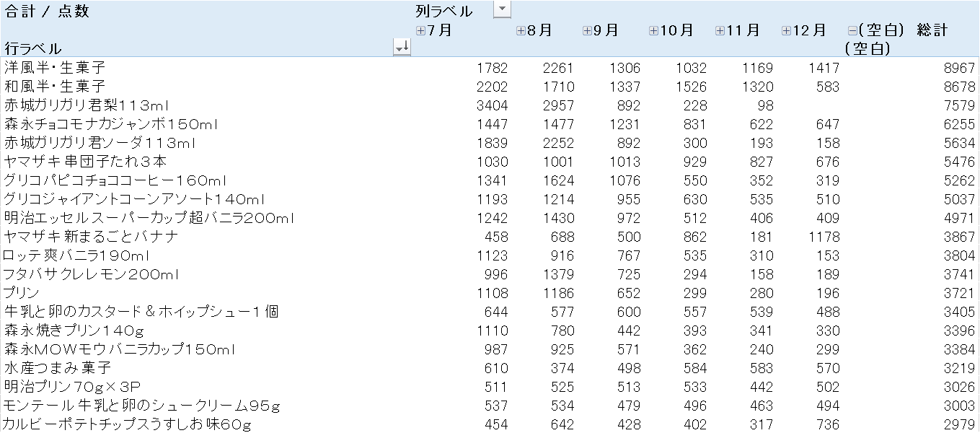Expand the 12月 column group
This screenshot has height=433, width=980.
tap(786, 30)
